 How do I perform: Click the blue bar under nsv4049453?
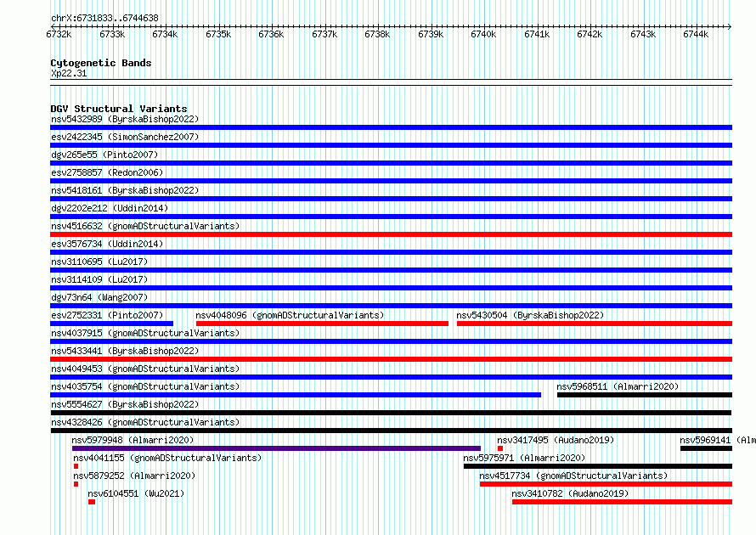click(x=391, y=377)
